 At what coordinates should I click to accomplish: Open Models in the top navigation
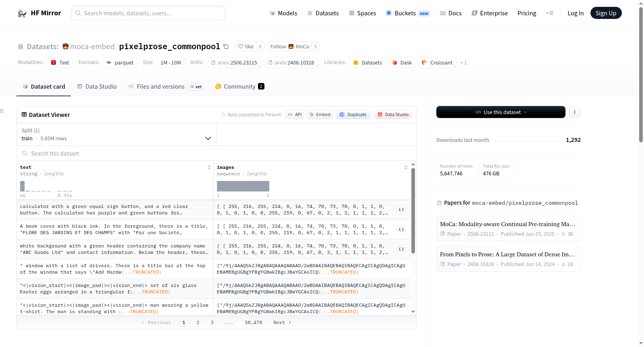pos(283,13)
